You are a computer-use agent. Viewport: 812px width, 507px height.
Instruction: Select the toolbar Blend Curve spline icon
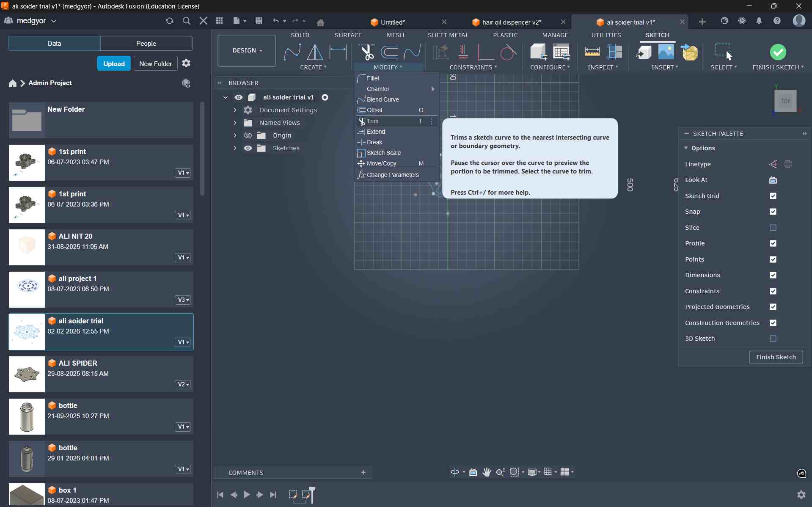(412, 52)
